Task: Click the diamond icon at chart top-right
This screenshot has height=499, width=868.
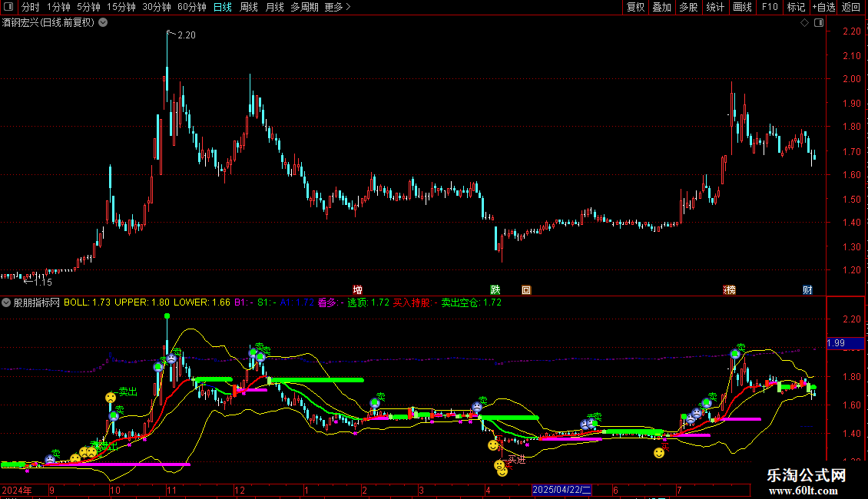Action: 804,23
